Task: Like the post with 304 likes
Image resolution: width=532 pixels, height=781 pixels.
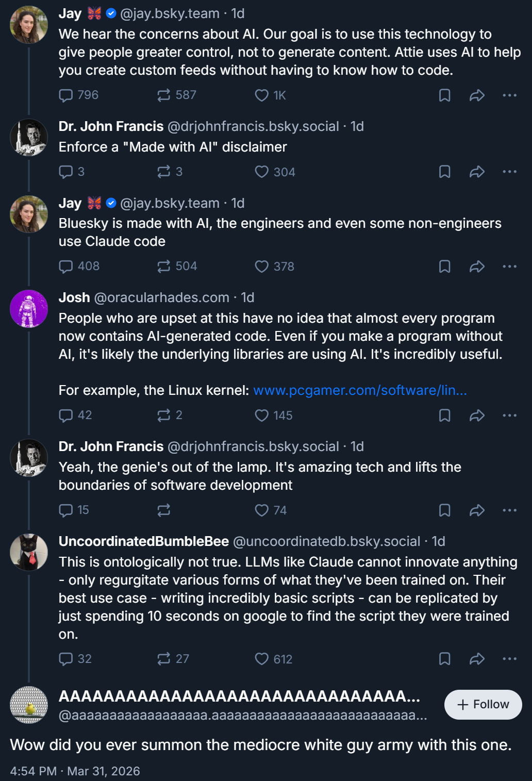Action: pos(262,172)
